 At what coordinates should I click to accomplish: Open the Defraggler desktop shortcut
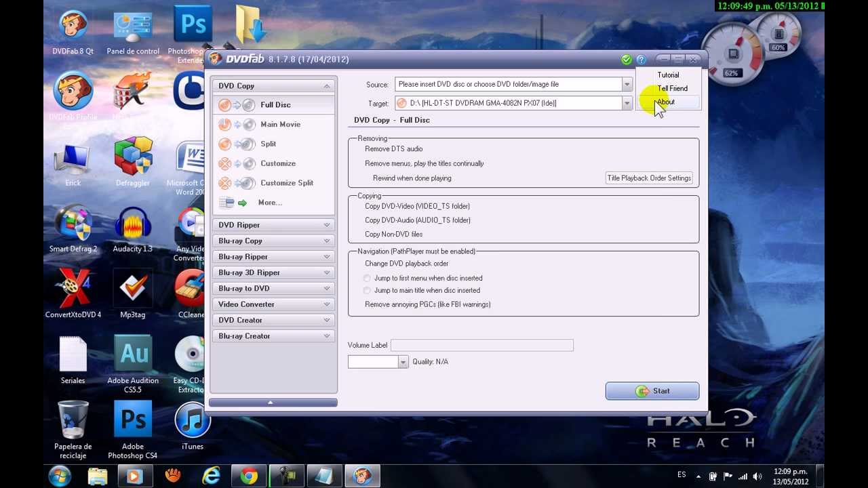(x=133, y=163)
